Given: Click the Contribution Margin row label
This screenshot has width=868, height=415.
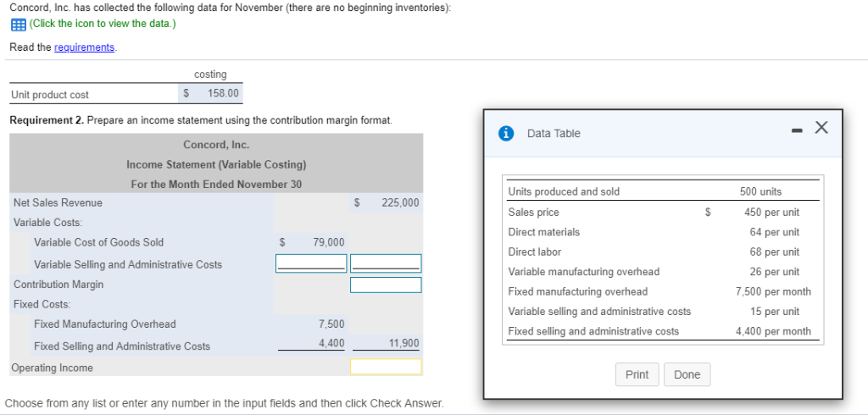Looking at the screenshot, I should coord(58,285).
